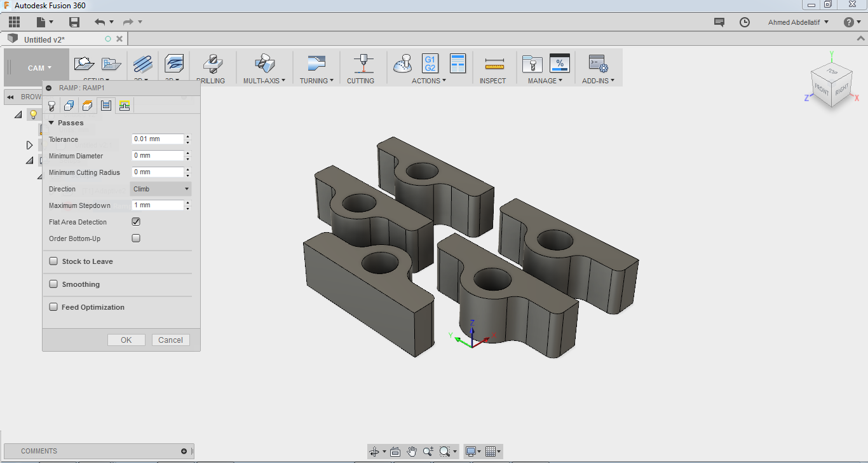Select the Zoom magnifier tool
This screenshot has height=463, width=868.
(x=428, y=452)
